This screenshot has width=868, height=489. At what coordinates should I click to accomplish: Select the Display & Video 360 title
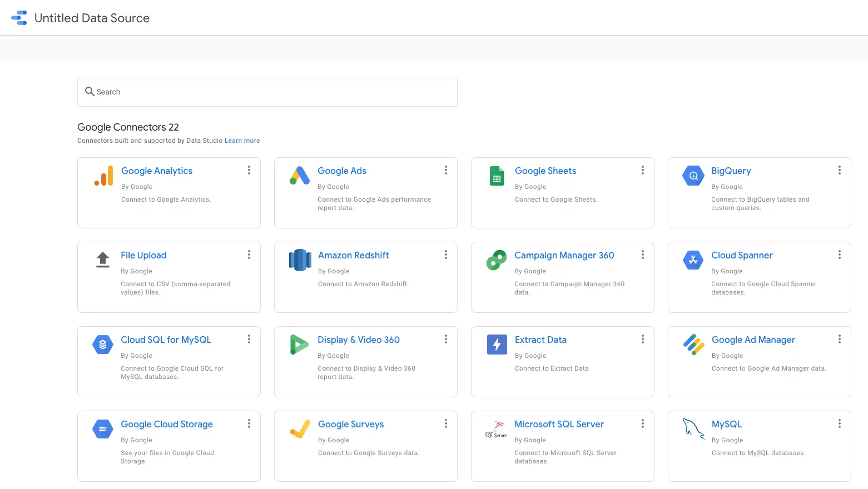(x=359, y=340)
